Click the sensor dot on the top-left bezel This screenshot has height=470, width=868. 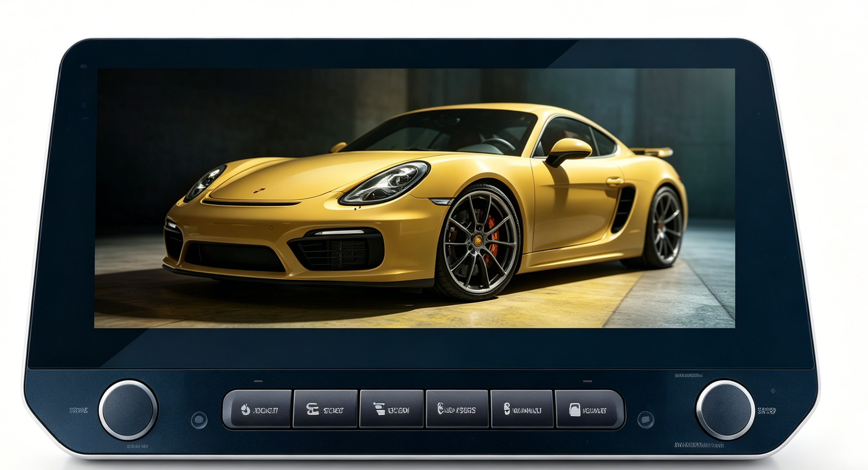[83, 66]
